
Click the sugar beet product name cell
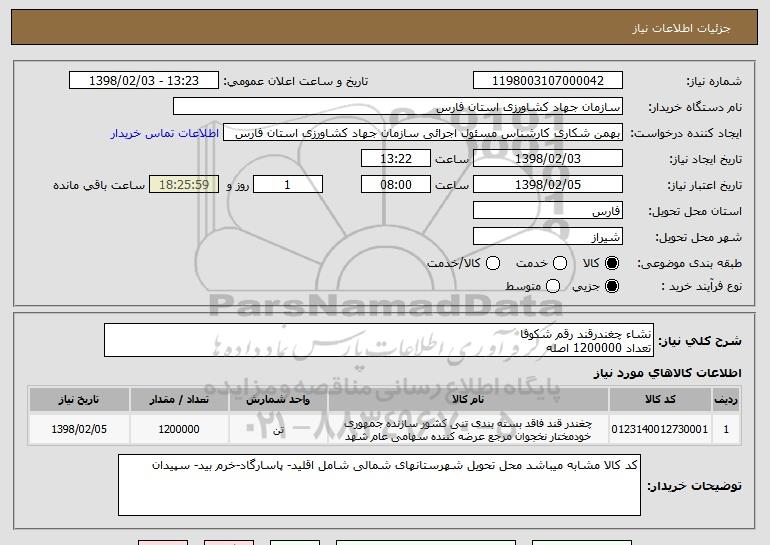point(468,429)
